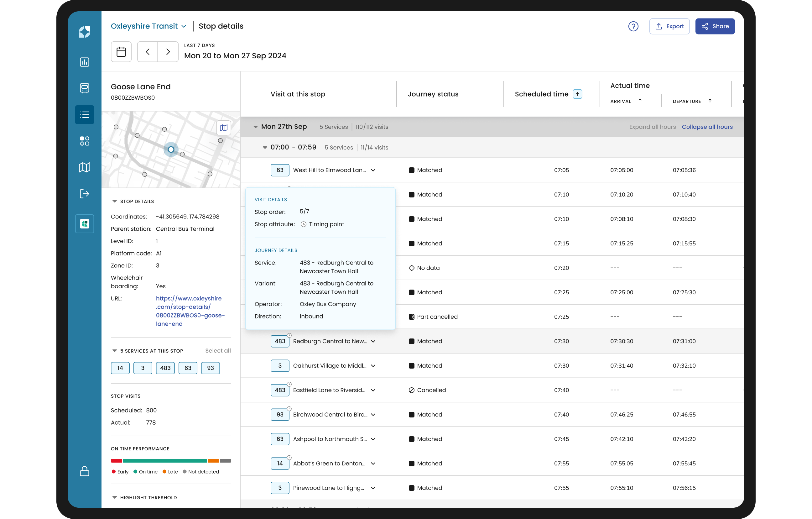This screenshot has height=519, width=812.
Task: Open the Oxleyshire Transit dropdown
Action: pos(148,26)
